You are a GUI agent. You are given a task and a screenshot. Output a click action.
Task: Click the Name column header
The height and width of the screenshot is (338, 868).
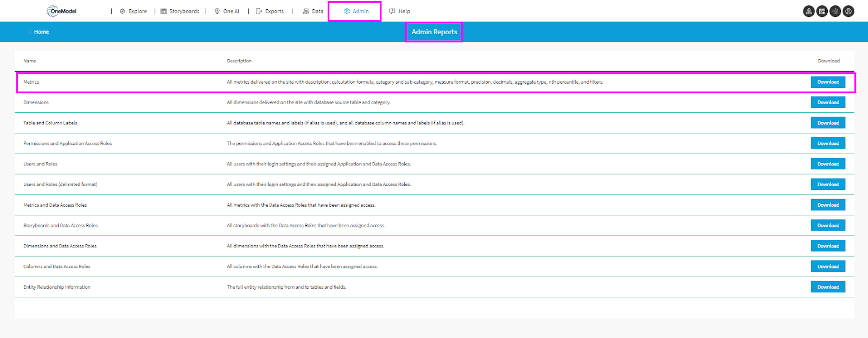point(30,61)
